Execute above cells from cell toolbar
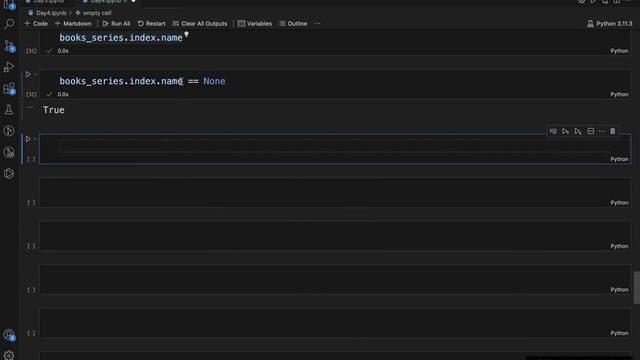The image size is (640, 360). tap(565, 131)
